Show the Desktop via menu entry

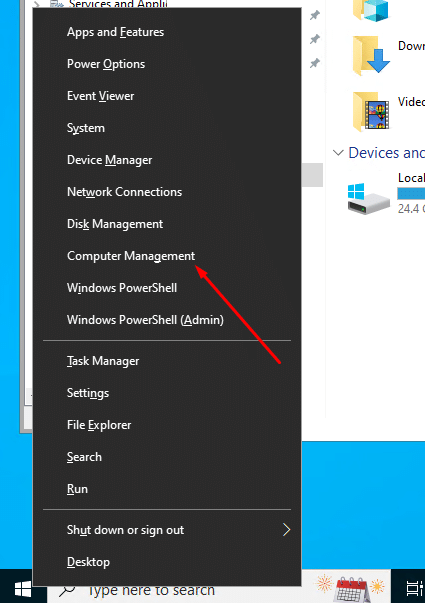click(x=167, y=562)
